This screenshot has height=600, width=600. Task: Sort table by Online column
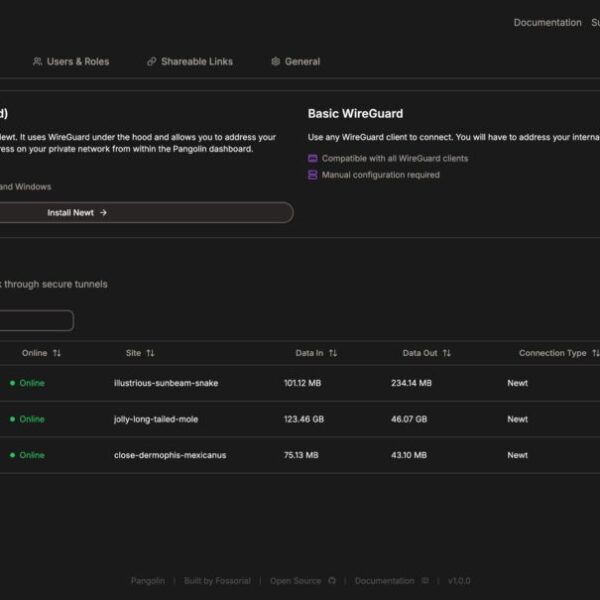[41, 353]
